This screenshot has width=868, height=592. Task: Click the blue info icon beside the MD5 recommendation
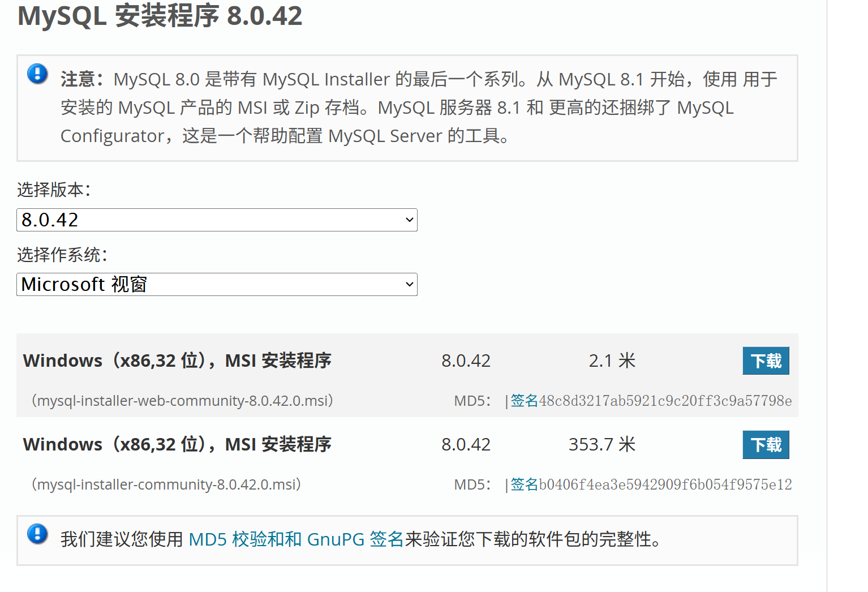(x=37, y=534)
